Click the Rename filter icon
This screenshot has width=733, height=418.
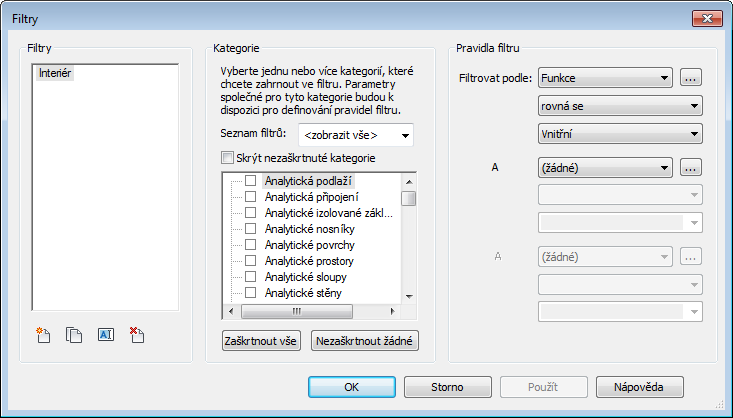pos(105,335)
